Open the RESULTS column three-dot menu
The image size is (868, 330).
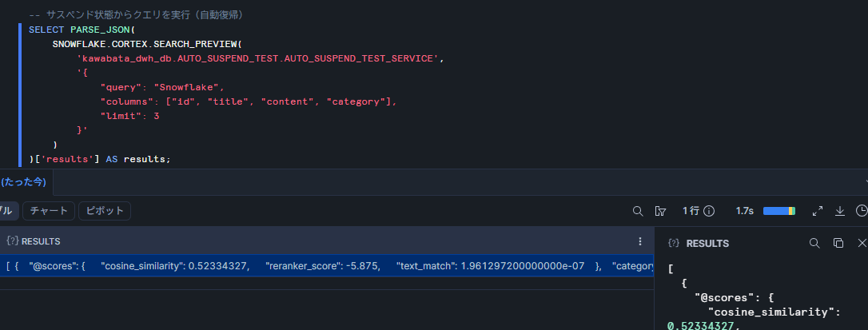click(x=640, y=241)
